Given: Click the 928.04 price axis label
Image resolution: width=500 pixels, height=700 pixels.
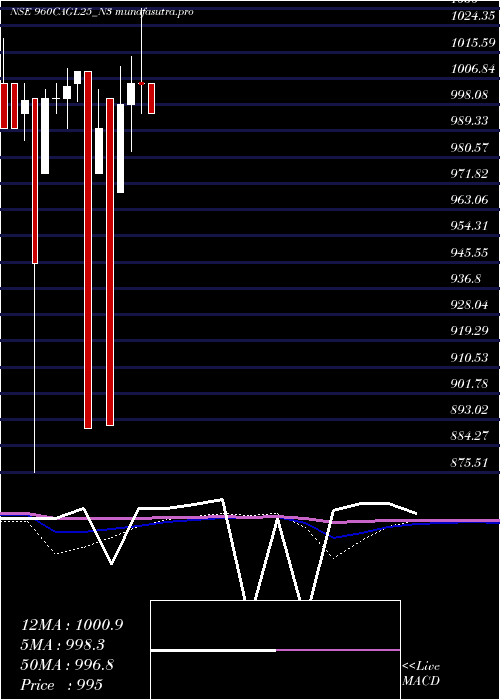Looking at the screenshot, I should [469, 305].
